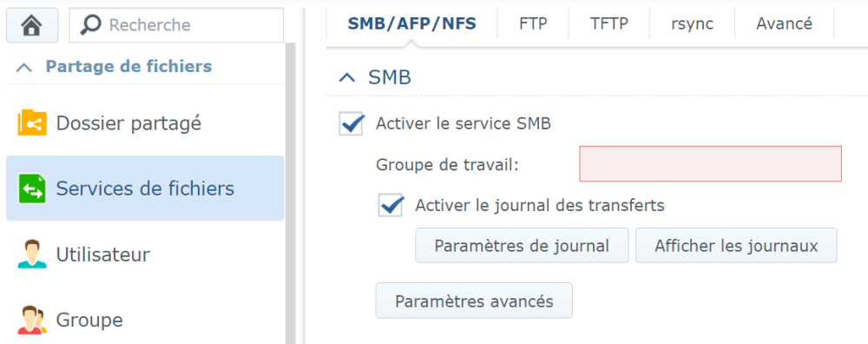This screenshot has width=868, height=344.
Task: Click the Paramètres de journal button
Action: coord(522,245)
